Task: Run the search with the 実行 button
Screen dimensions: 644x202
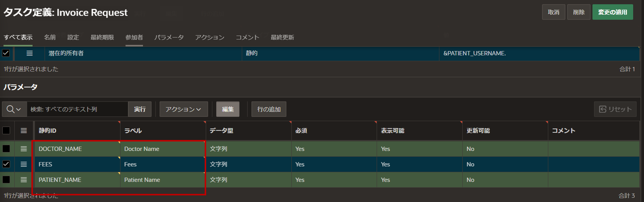Action: pos(140,109)
